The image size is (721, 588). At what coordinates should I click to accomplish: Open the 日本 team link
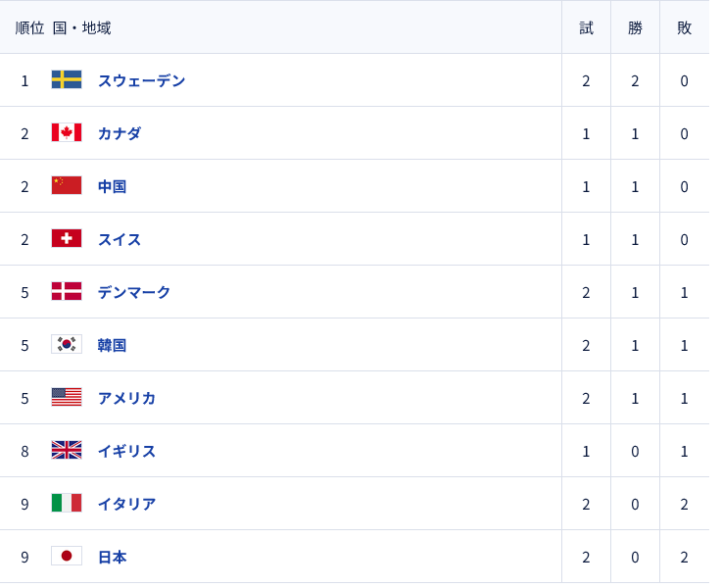tap(112, 557)
